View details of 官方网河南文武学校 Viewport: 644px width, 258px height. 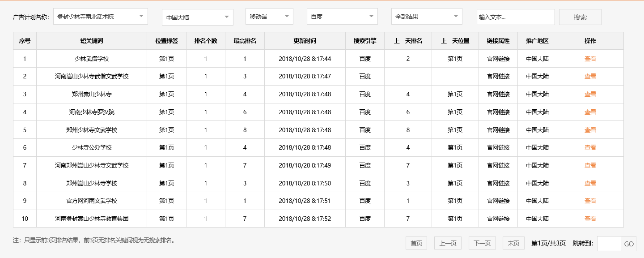click(590, 201)
